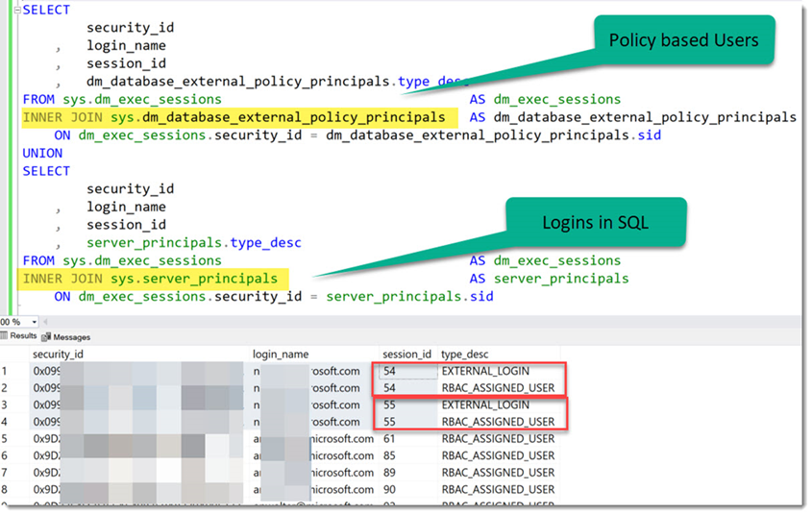The image size is (812, 515).
Task: Click the Results grid icon
Action: 4,335
